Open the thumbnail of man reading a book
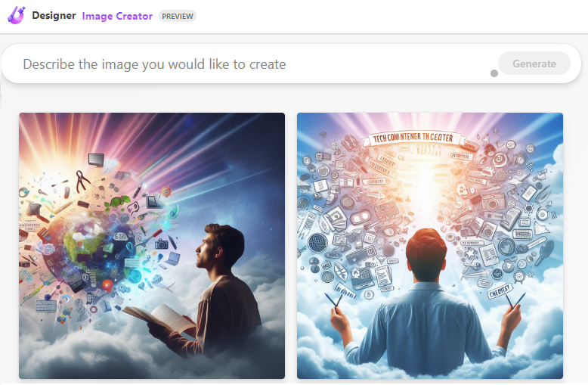588x385 pixels. pos(152,245)
